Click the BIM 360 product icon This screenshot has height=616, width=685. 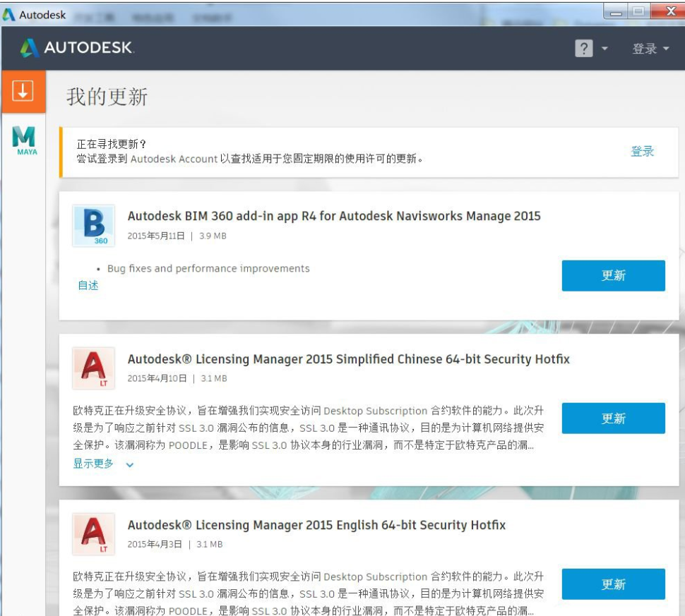coord(93,226)
